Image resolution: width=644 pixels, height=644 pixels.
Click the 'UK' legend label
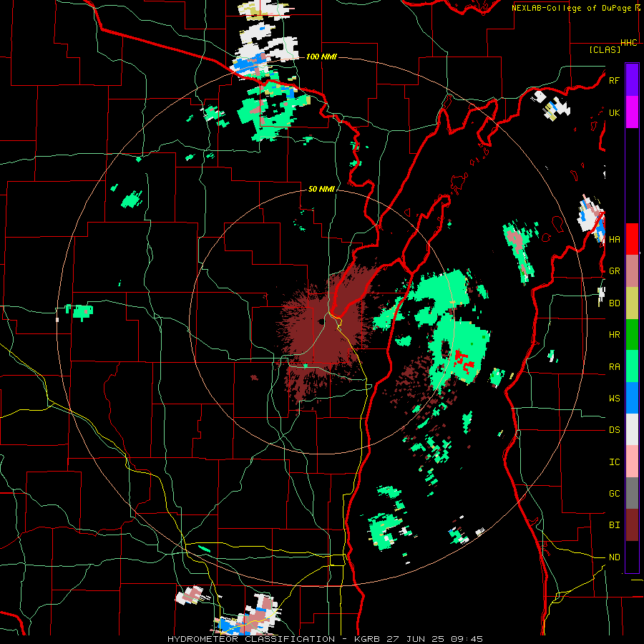tap(614, 112)
